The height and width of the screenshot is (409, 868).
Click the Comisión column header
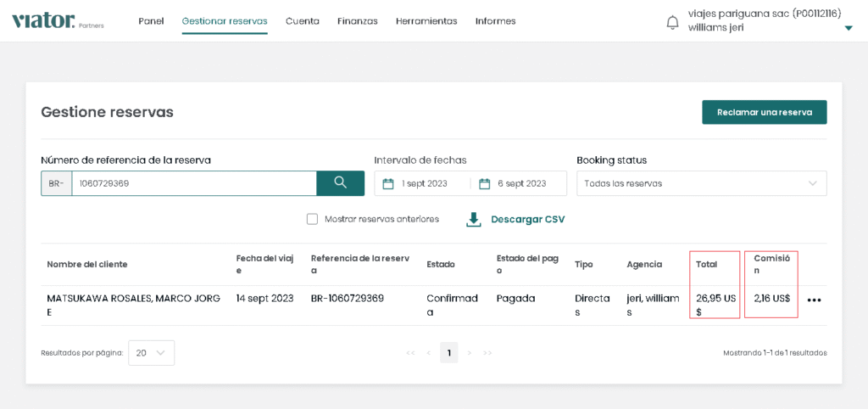pos(771,265)
